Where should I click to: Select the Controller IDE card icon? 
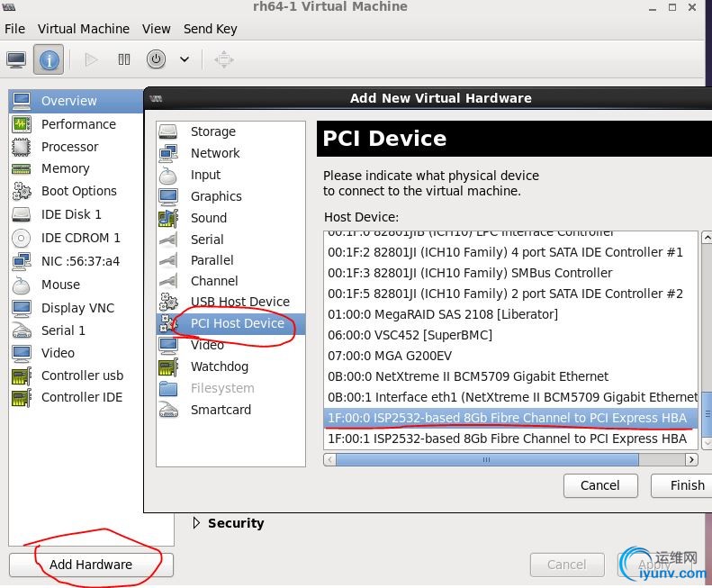(x=22, y=397)
